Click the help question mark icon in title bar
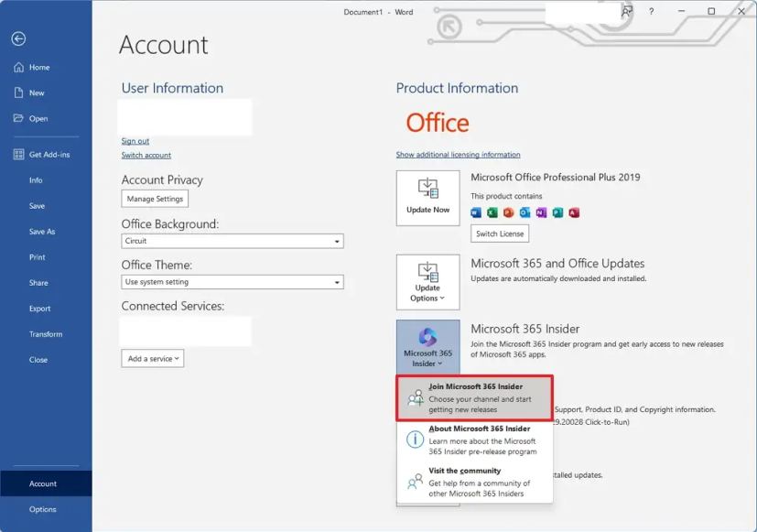The image size is (757, 532). click(651, 12)
